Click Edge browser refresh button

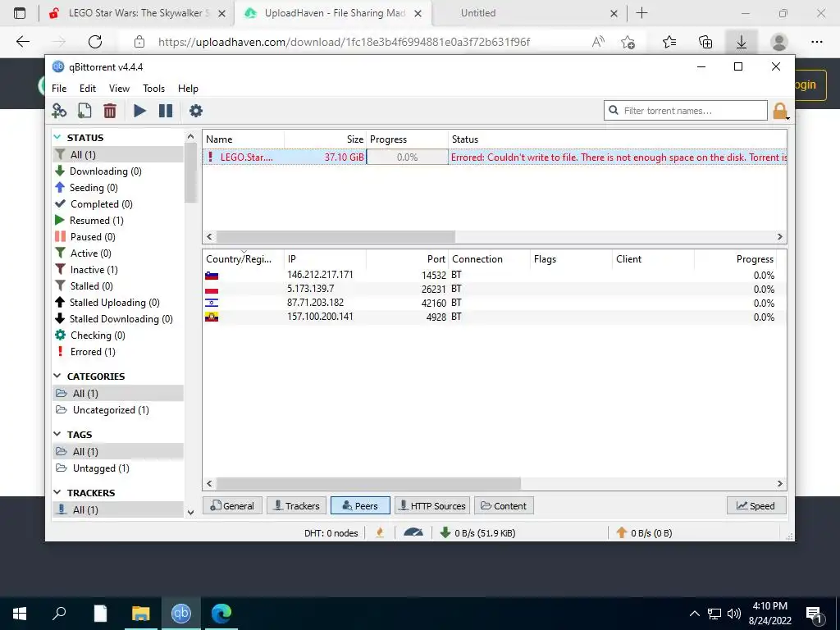click(95, 42)
